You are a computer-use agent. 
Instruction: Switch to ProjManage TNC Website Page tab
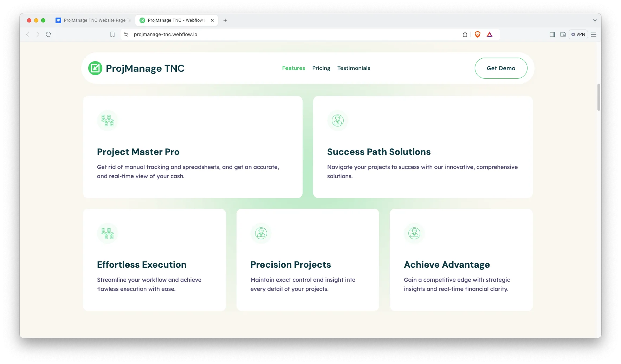(93, 20)
